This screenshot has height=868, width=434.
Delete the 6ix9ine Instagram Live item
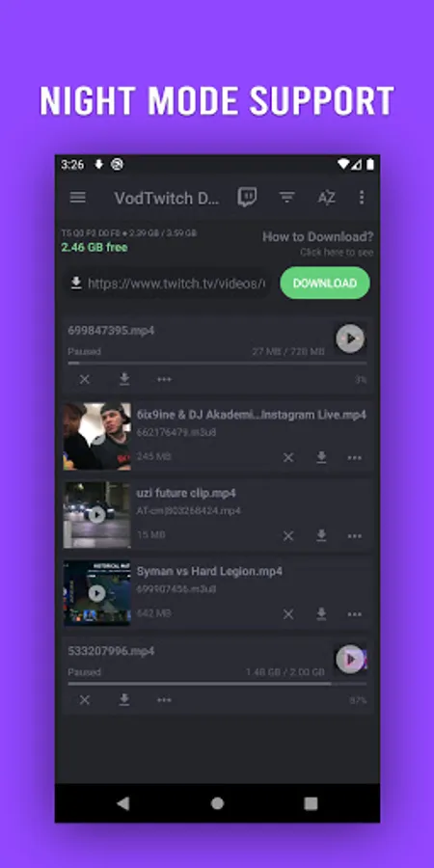[x=288, y=457]
